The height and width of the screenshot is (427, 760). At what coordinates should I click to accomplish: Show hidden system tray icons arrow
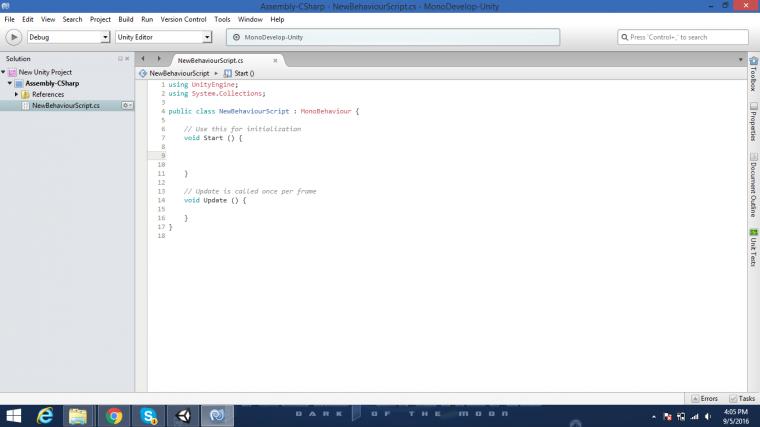pyautogui.click(x=653, y=417)
